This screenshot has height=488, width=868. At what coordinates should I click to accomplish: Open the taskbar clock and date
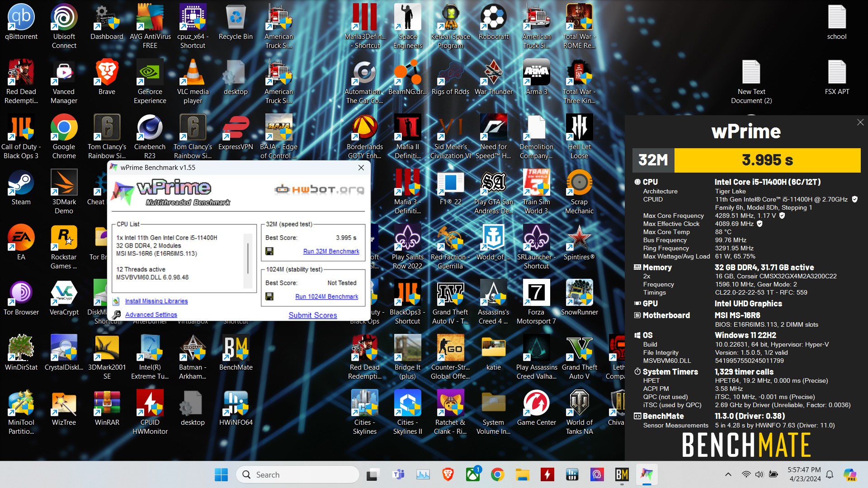point(804,474)
